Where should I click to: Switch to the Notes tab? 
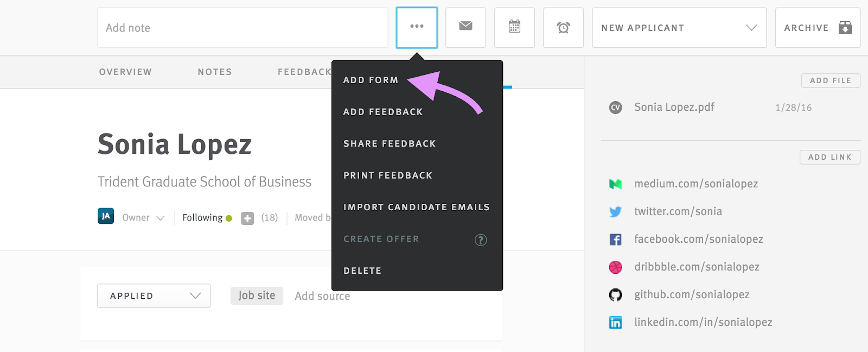215,72
